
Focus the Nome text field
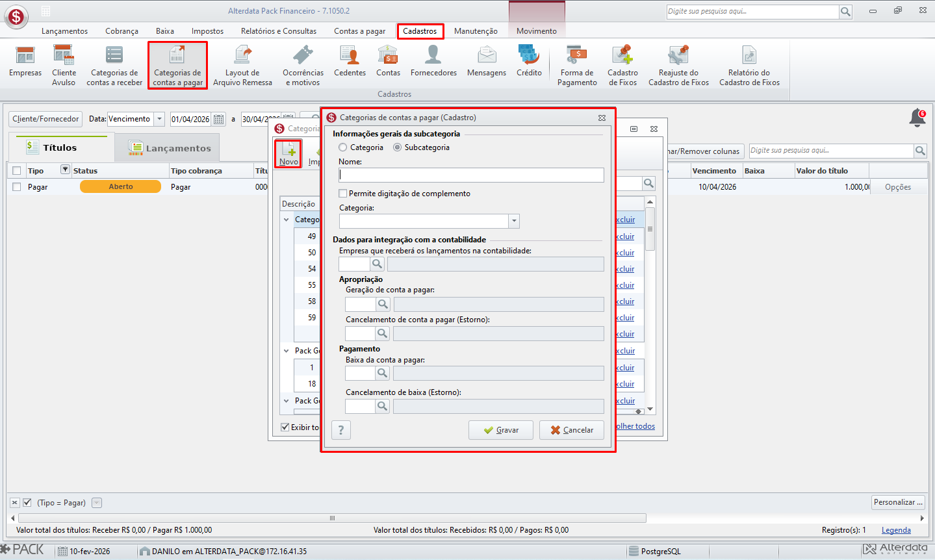(471, 175)
